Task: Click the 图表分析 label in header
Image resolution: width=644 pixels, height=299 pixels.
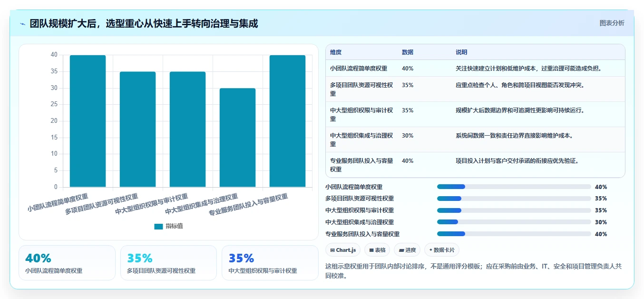Action: (x=612, y=23)
